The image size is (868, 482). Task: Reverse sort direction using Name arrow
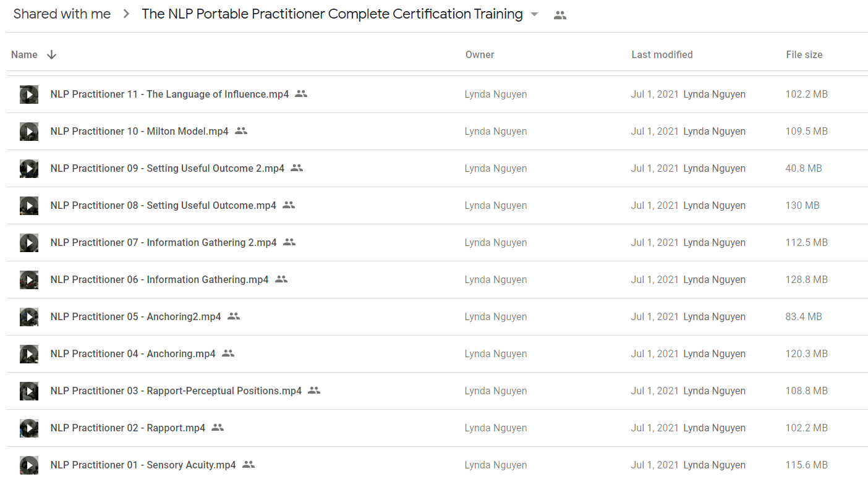(52, 54)
